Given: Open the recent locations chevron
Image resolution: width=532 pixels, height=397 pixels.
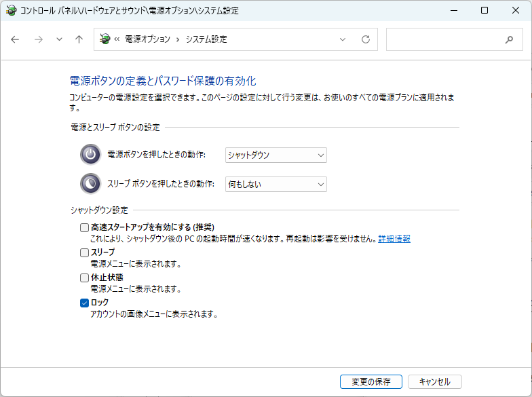Looking at the screenshot, I should point(59,39).
